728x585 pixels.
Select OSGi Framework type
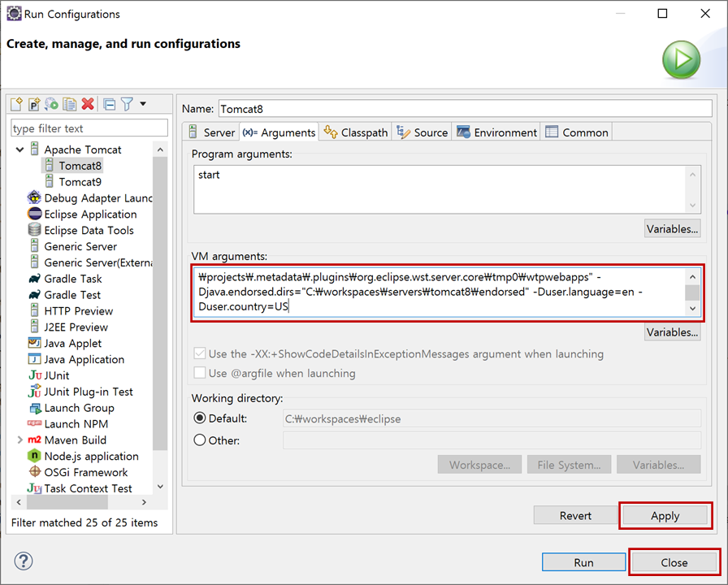[78, 472]
